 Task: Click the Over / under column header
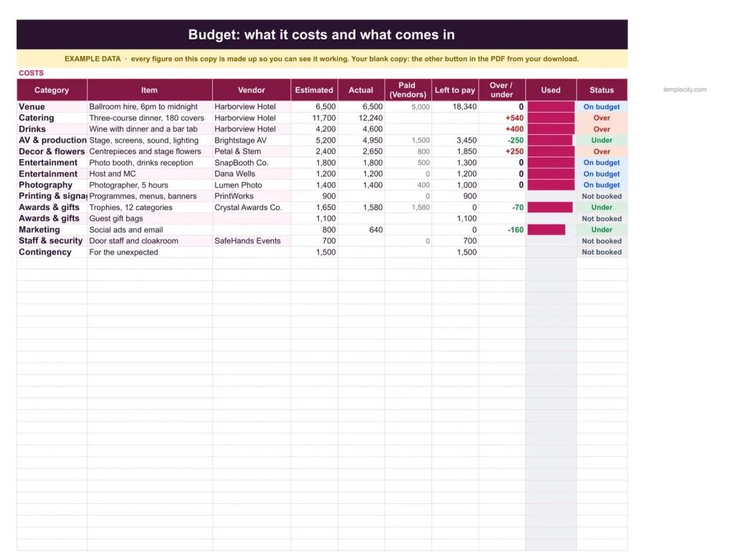point(502,90)
